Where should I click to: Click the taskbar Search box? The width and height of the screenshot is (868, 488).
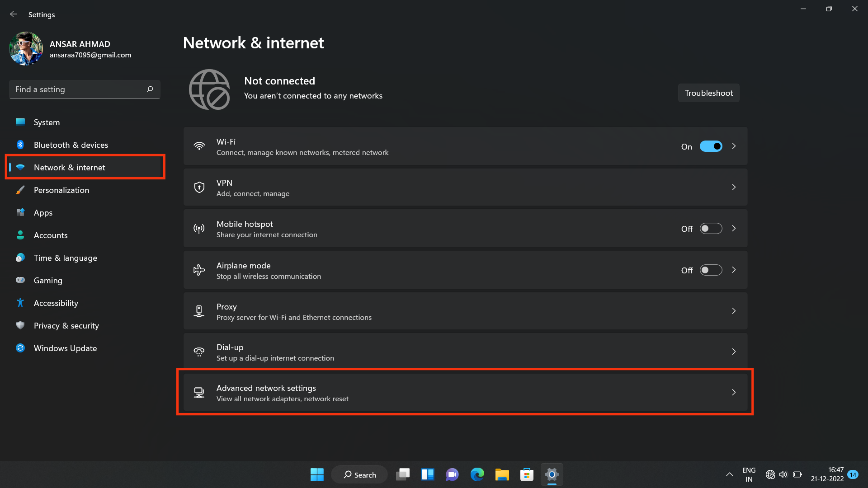coord(359,474)
